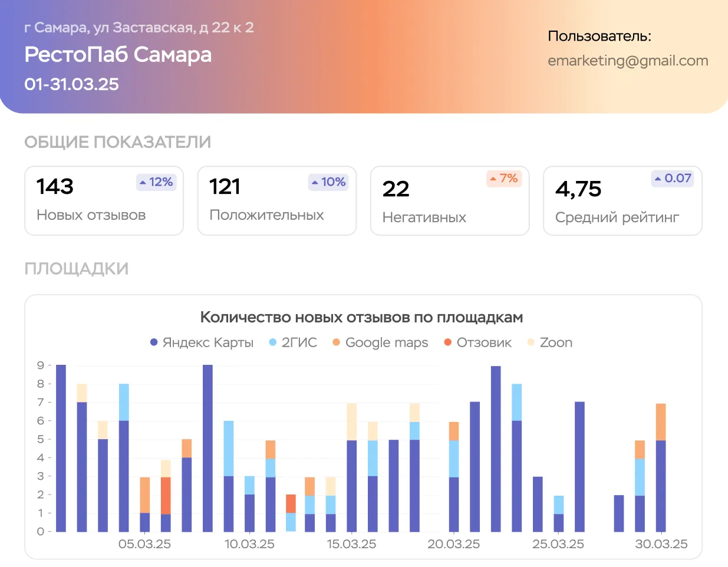The width and height of the screenshot is (728, 567).
Task: Toggle Яндекс Карты legend series
Action: pos(202,342)
